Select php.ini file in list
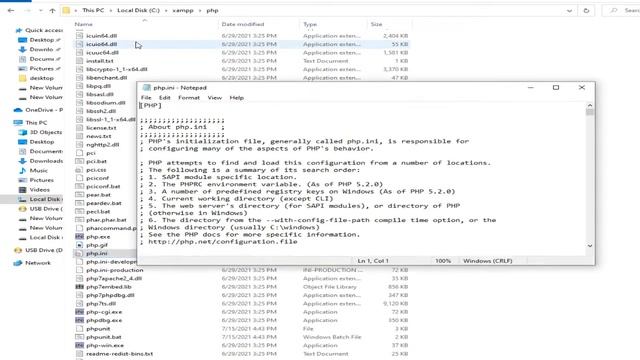 pos(97,253)
